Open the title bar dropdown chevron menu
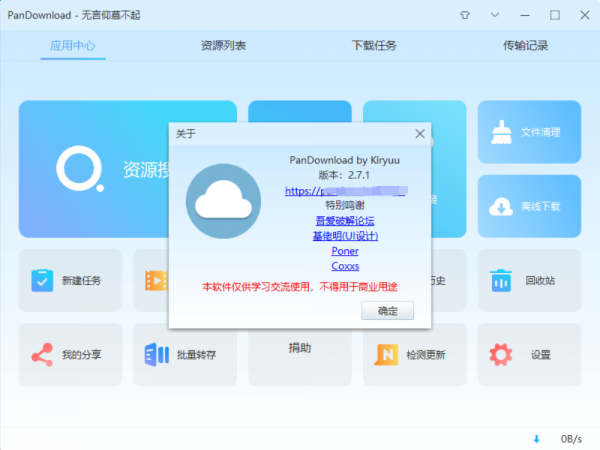 click(x=495, y=15)
